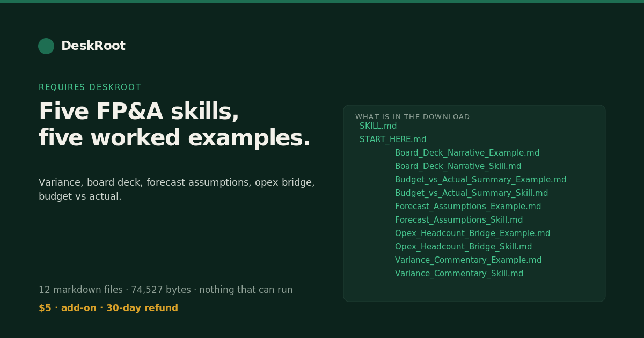Click the Five FP&A skills headline
The image size is (644, 338).
point(174,125)
